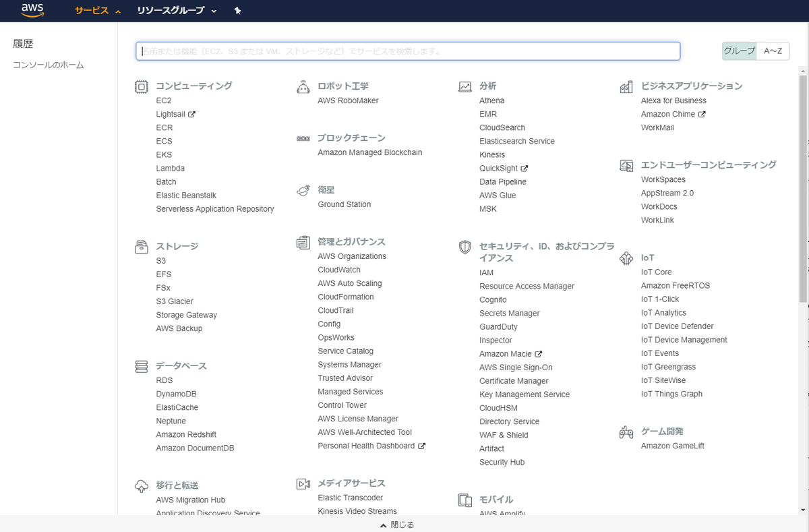809x532 pixels.
Task: Switch service view to A〜Z
Action: (773, 51)
